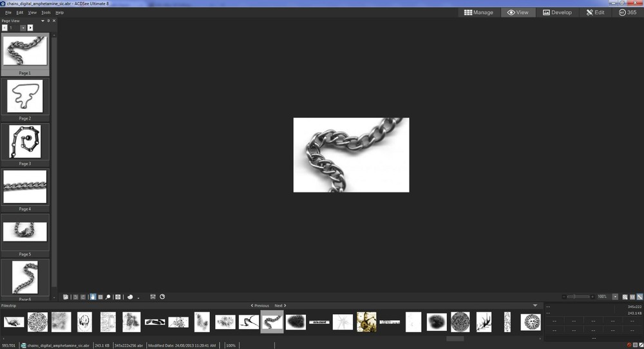Open the page number dropdown
644x349 pixels.
pyautogui.click(x=23, y=28)
